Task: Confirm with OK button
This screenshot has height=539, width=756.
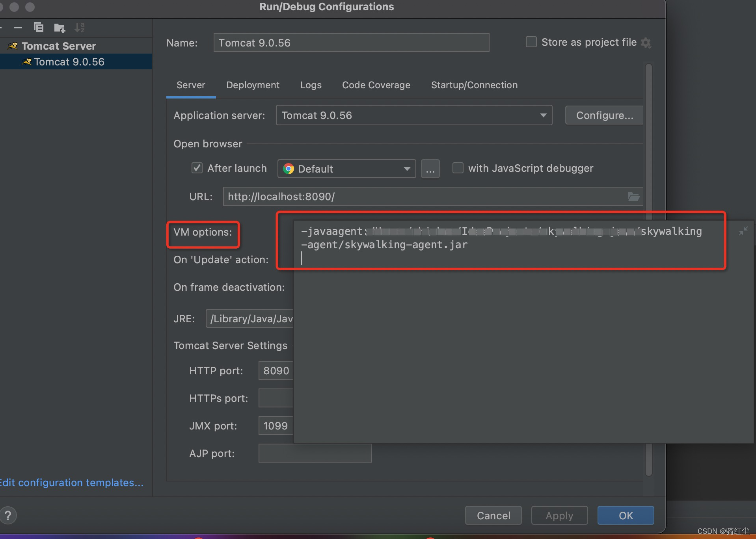Action: click(x=626, y=515)
